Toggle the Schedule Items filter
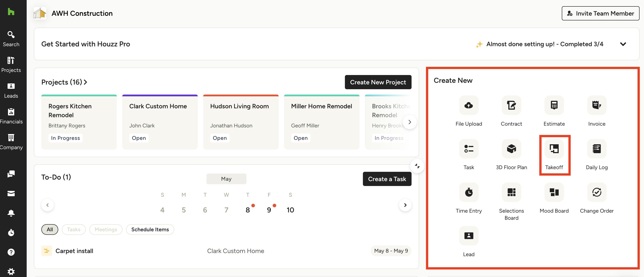The height and width of the screenshot is (277, 644). (150, 229)
